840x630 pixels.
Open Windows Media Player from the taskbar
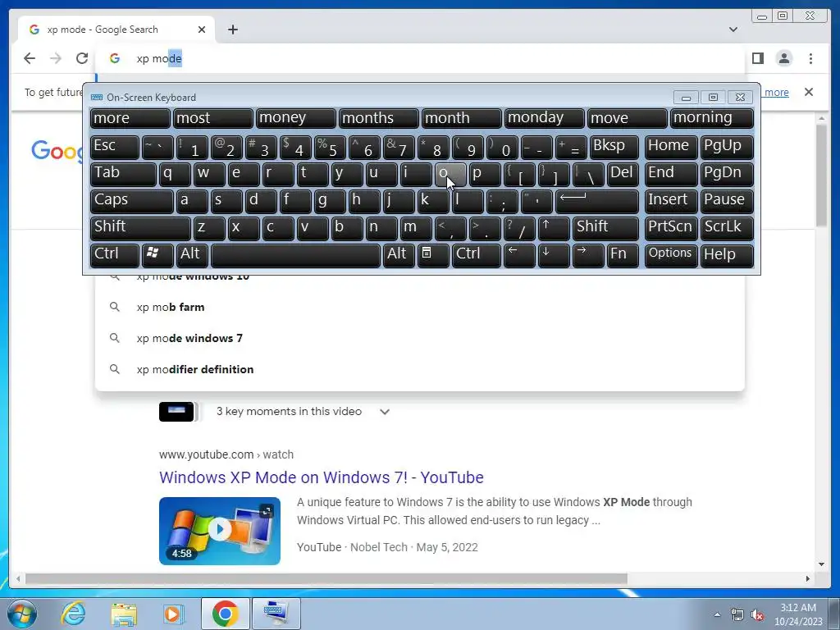174,614
